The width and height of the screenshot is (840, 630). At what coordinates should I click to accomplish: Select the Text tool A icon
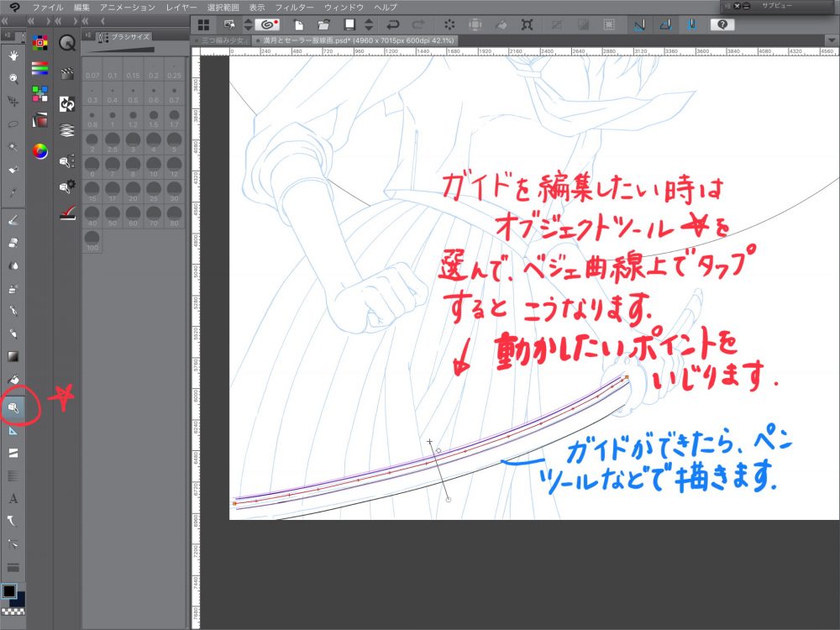click(x=13, y=498)
